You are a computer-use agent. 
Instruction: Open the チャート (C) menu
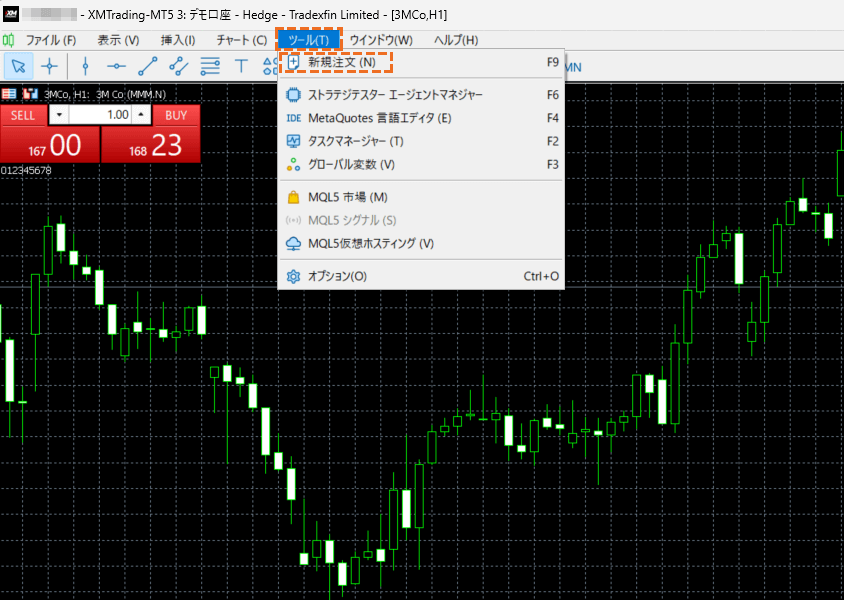pyautogui.click(x=241, y=40)
